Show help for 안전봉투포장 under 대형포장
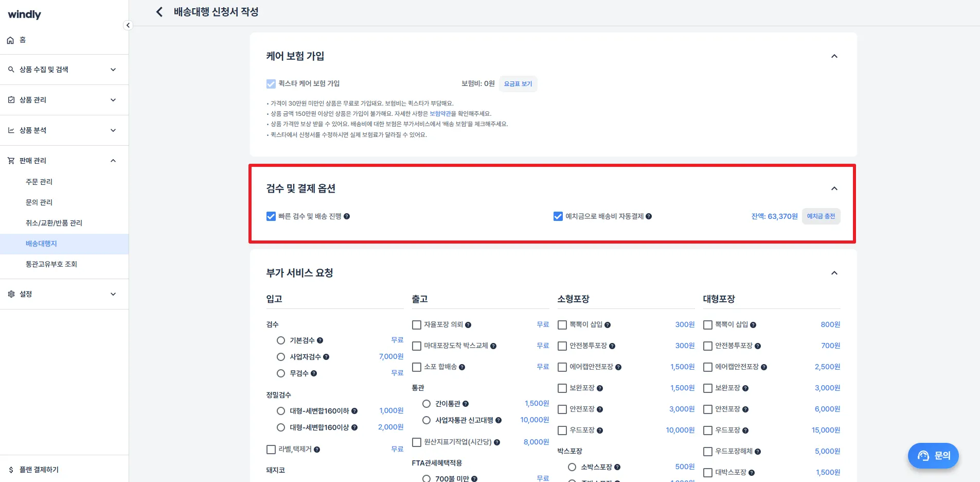The width and height of the screenshot is (980, 482). click(758, 346)
